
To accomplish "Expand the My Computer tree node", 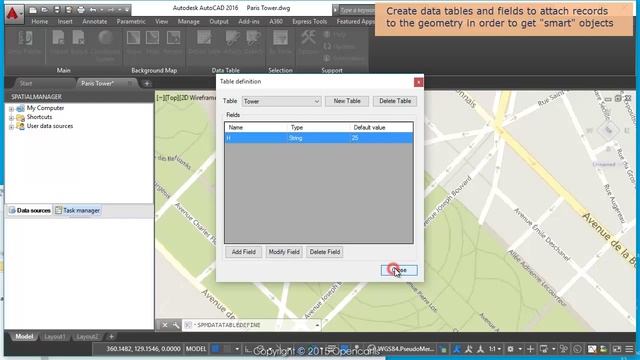I will coord(11,109).
